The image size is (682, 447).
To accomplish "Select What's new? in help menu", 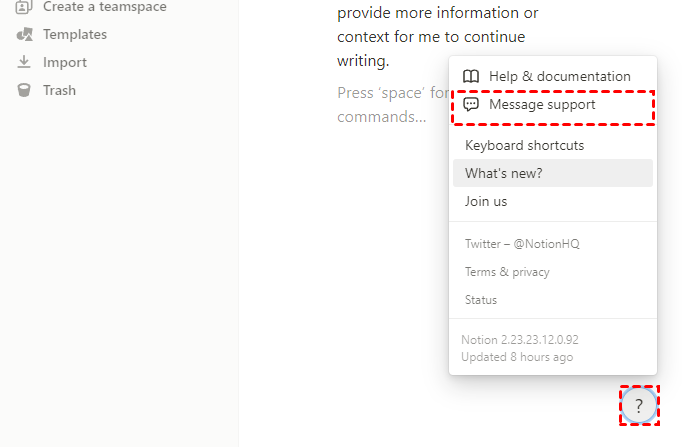I will [504, 173].
